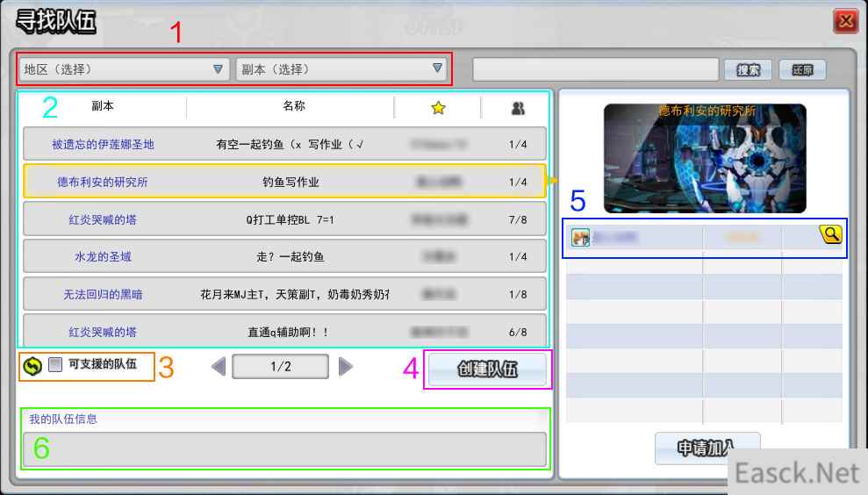
Task: Open the 地区（选择） dropdown
Action: [124, 69]
